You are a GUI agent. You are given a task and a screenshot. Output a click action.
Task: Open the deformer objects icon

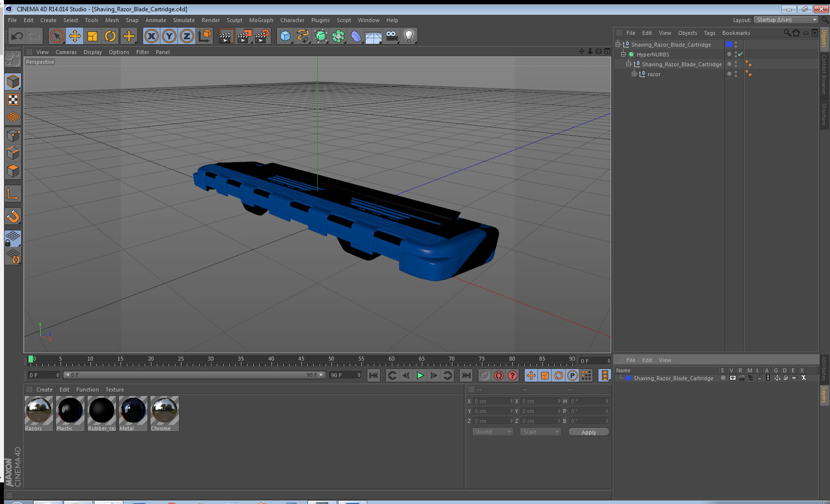(356, 36)
